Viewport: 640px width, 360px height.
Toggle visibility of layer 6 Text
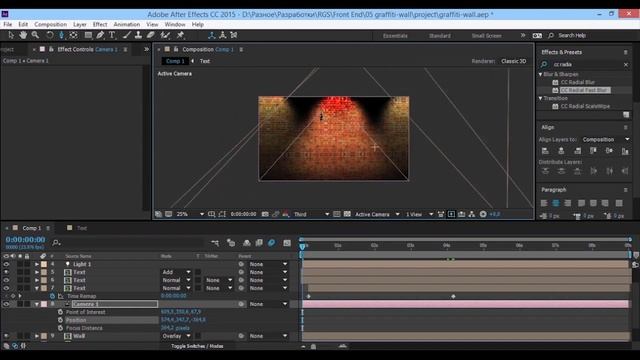[6, 280]
